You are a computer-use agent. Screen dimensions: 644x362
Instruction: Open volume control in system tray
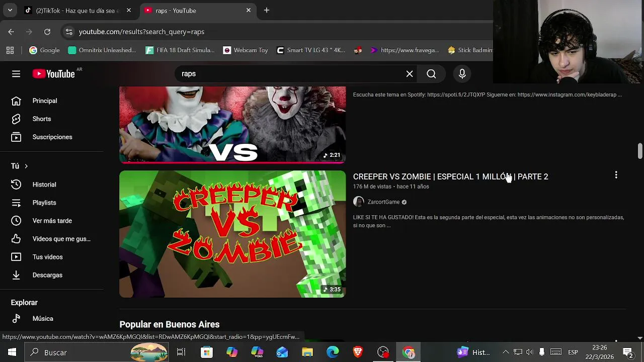click(x=529, y=352)
